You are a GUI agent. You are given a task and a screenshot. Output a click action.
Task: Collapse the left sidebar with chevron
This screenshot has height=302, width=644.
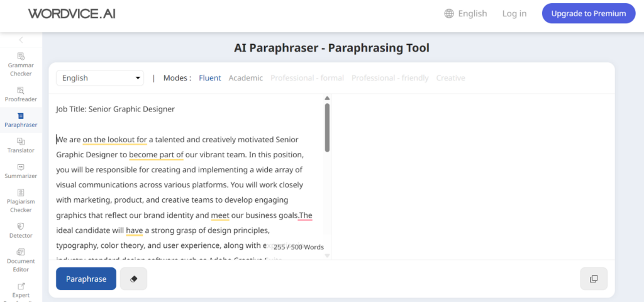point(21,40)
